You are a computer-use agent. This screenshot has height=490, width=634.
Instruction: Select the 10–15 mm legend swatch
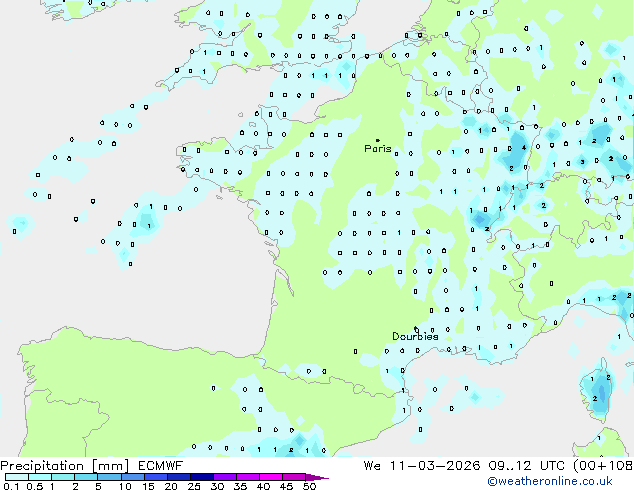tap(132, 477)
